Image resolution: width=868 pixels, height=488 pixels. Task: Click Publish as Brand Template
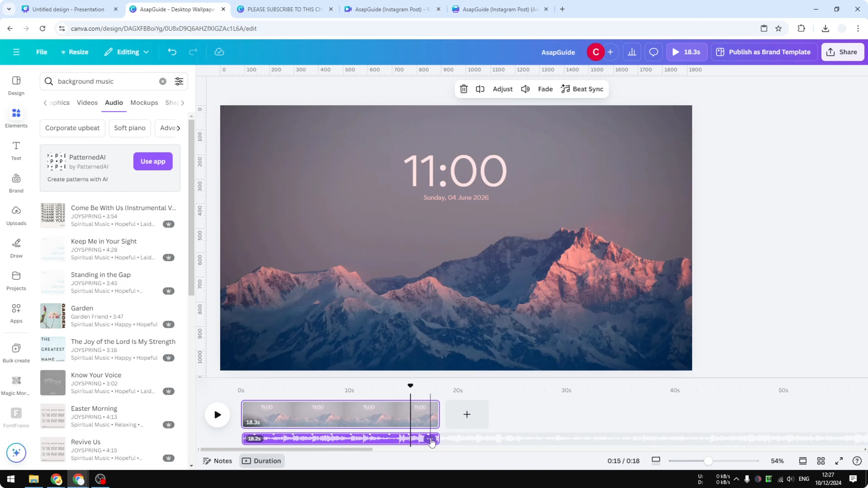pos(764,52)
